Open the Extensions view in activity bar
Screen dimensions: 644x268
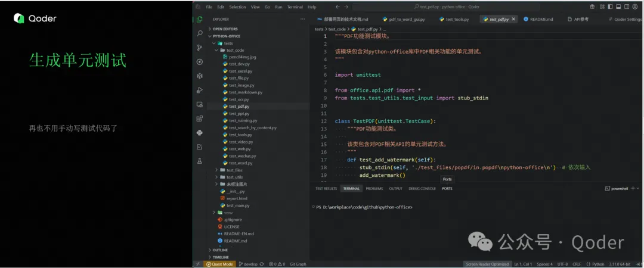[200, 119]
